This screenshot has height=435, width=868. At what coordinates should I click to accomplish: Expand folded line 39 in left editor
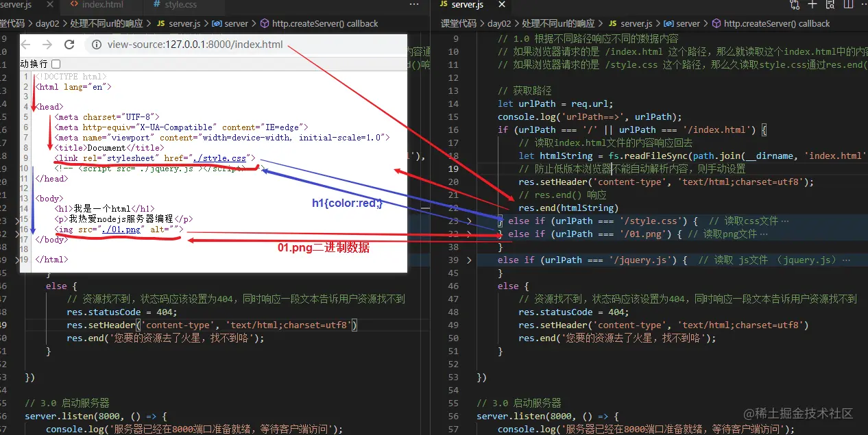click(17, 260)
